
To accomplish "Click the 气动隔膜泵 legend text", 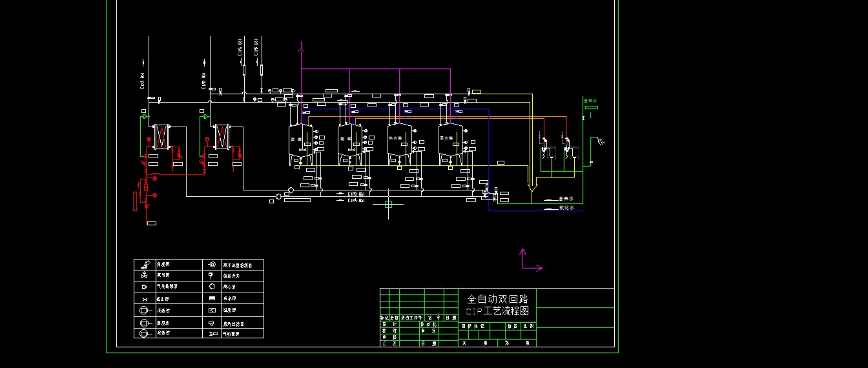I will click(167, 287).
